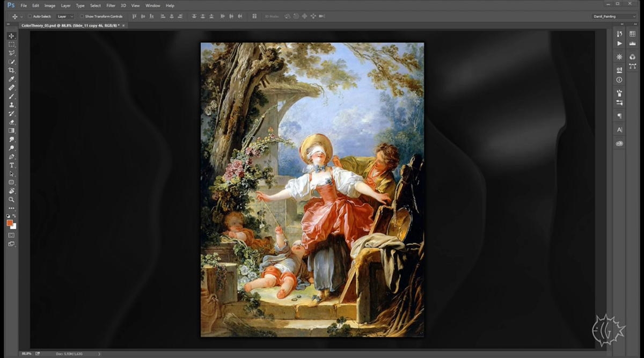
Task: Select the Lasso tool
Action: [x=11, y=53]
